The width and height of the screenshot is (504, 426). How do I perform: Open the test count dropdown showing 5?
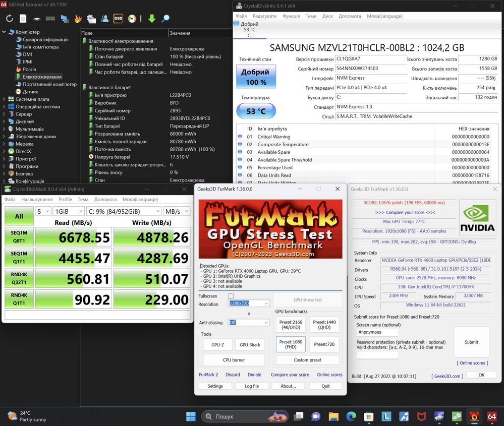click(x=43, y=211)
